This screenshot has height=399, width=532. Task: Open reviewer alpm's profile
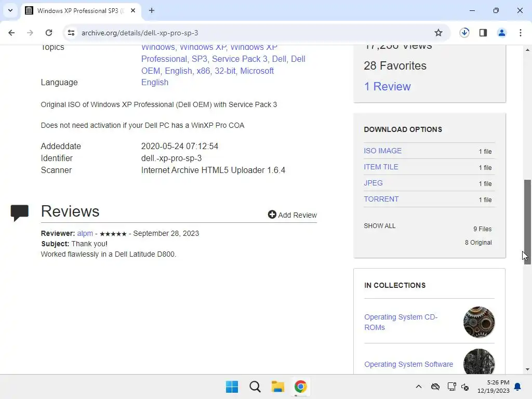pyautogui.click(x=85, y=233)
